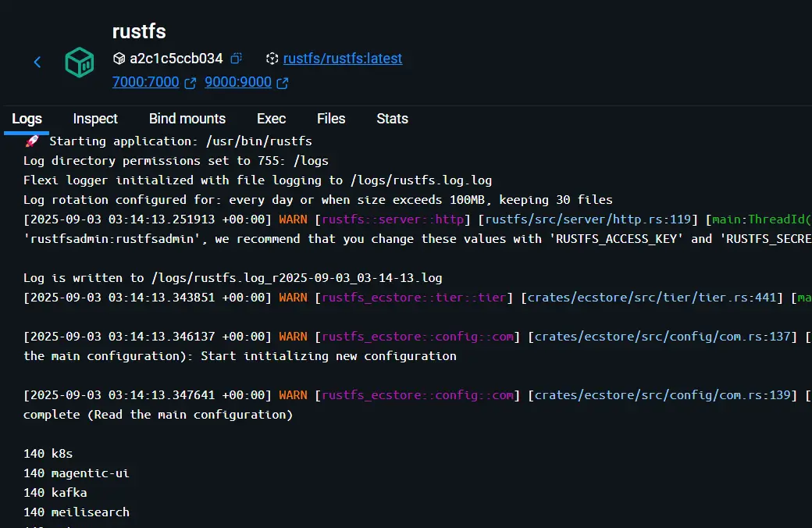812x528 pixels.
Task: Open the 7000:7000 port link
Action: pos(145,83)
